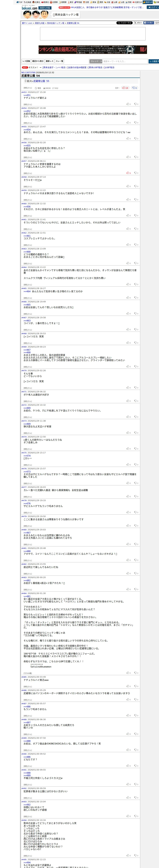Select 北部九州 region in top nav
This screenshot has height=868, width=159.
(137, 2)
